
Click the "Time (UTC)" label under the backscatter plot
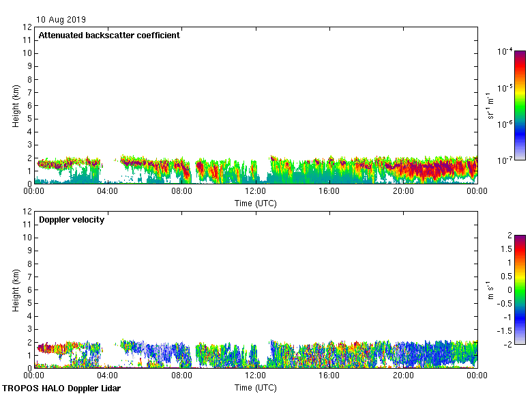[256, 203]
